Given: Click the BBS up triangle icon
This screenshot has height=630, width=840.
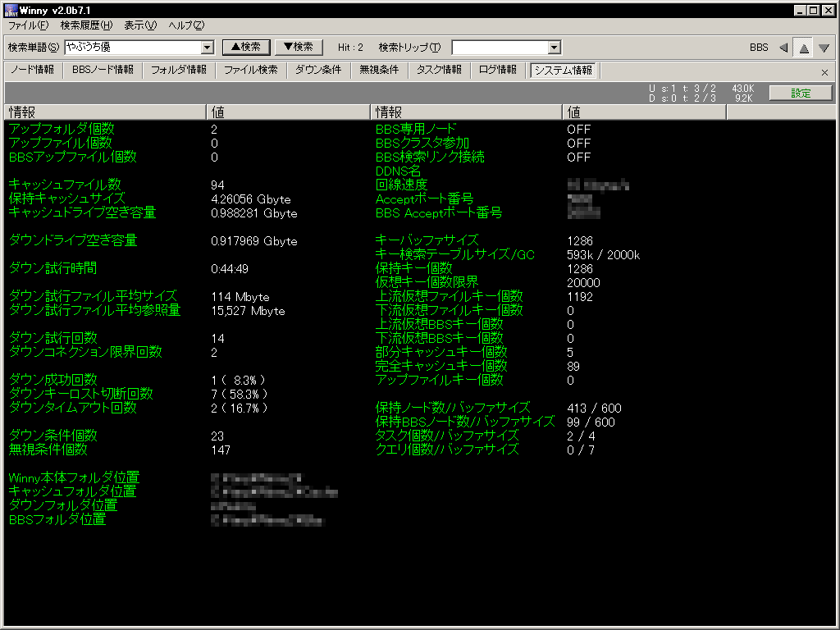Looking at the screenshot, I should coord(804,48).
